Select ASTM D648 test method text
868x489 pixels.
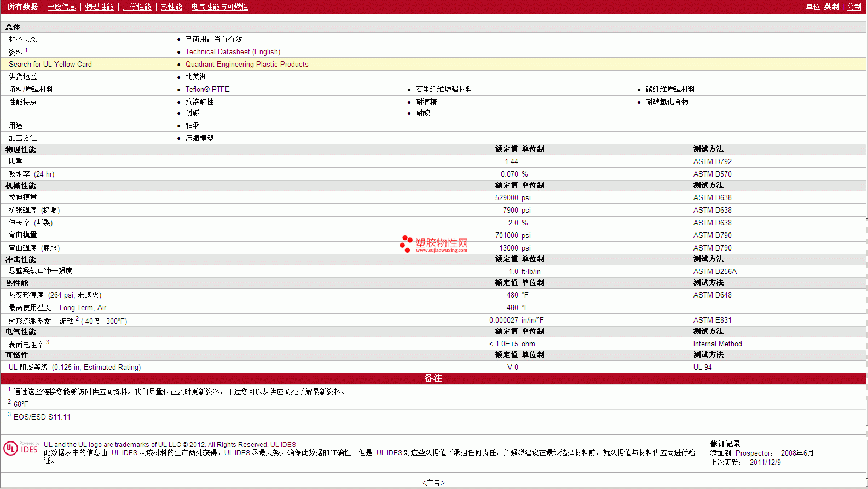pyautogui.click(x=713, y=295)
